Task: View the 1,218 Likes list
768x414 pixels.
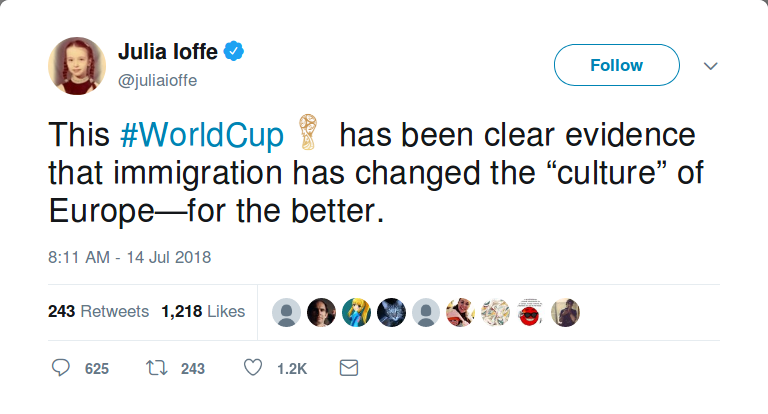Action: click(x=203, y=311)
